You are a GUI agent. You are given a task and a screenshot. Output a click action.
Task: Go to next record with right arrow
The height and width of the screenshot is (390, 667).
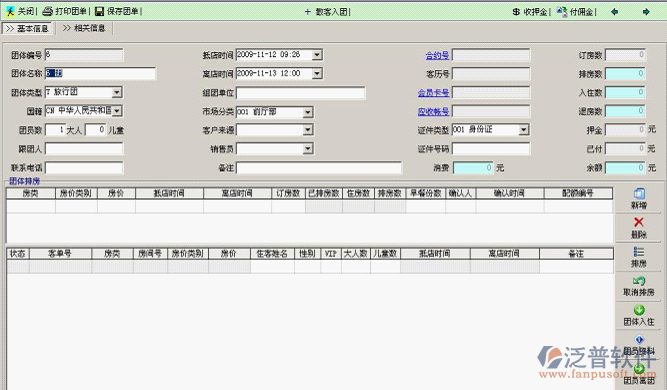pos(646,12)
